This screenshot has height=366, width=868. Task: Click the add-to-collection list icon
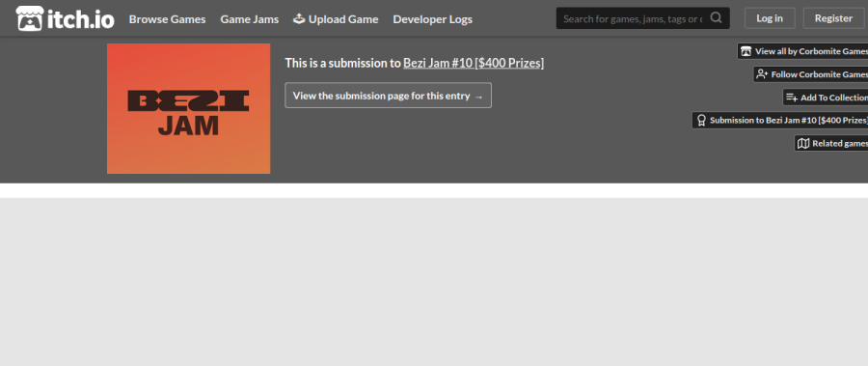[x=792, y=98]
